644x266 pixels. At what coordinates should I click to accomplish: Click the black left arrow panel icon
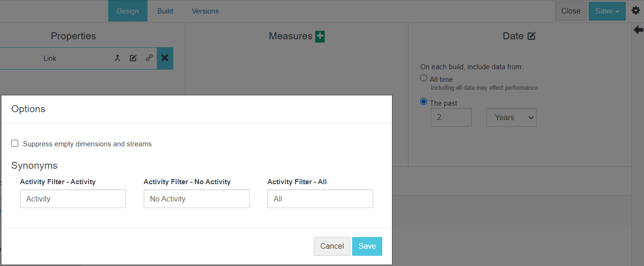point(638,30)
